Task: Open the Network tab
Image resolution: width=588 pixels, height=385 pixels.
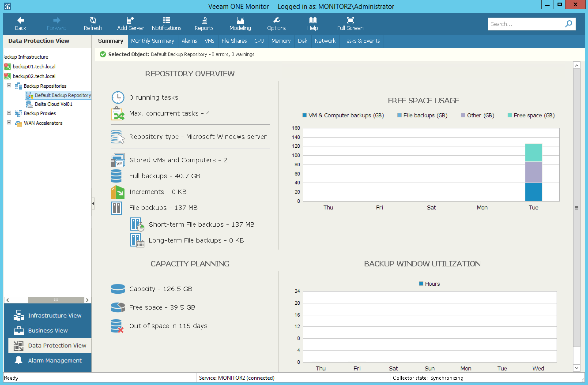Action: tap(325, 41)
